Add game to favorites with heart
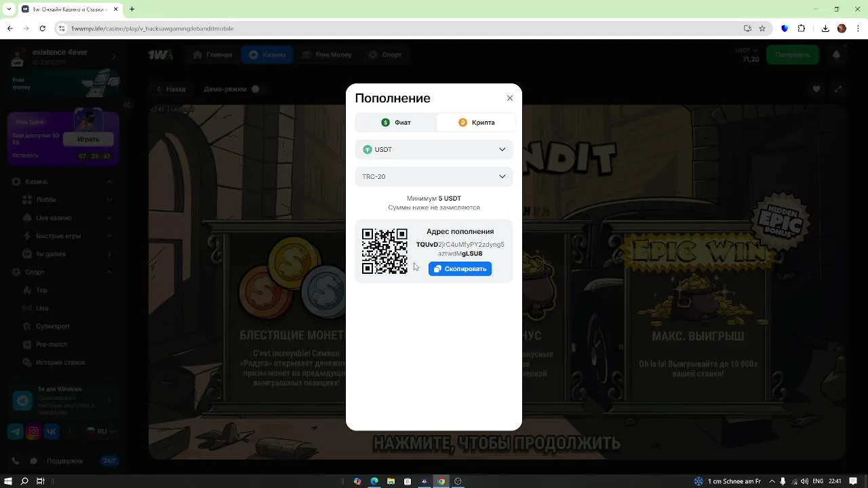This screenshot has width=868, height=488. [816, 89]
